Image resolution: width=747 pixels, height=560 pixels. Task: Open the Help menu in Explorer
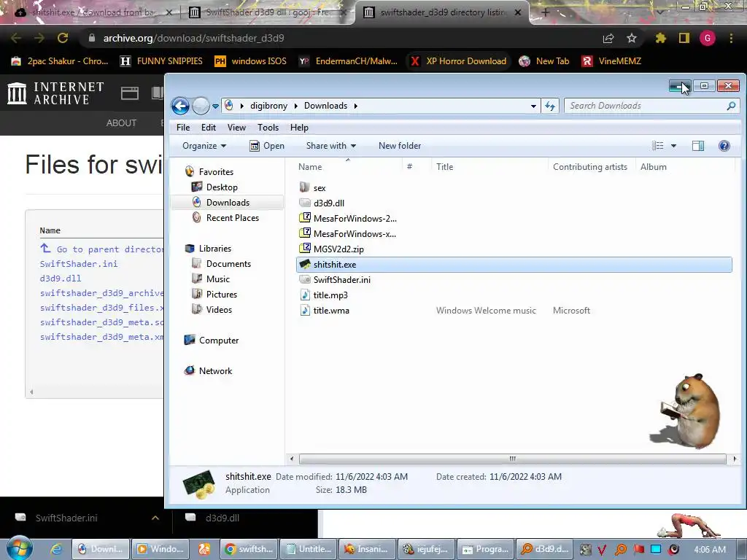(299, 128)
